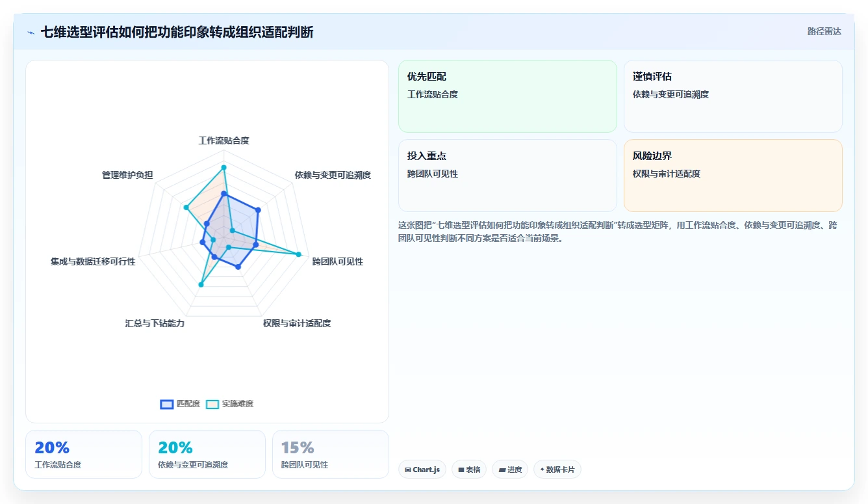This screenshot has width=868, height=504.
Task: Click radar axis label 管理维护负担
Action: coord(128,175)
